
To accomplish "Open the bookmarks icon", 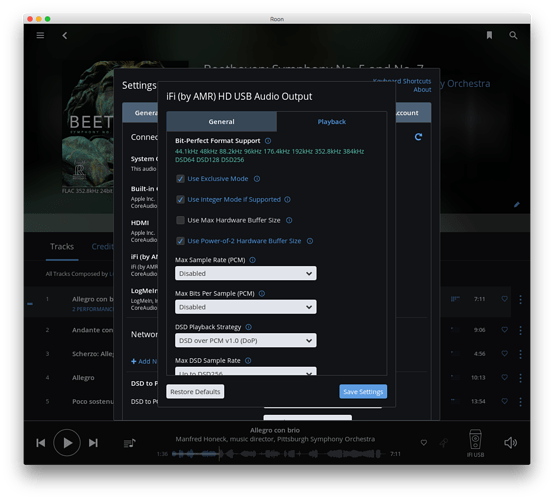I will click(x=489, y=35).
